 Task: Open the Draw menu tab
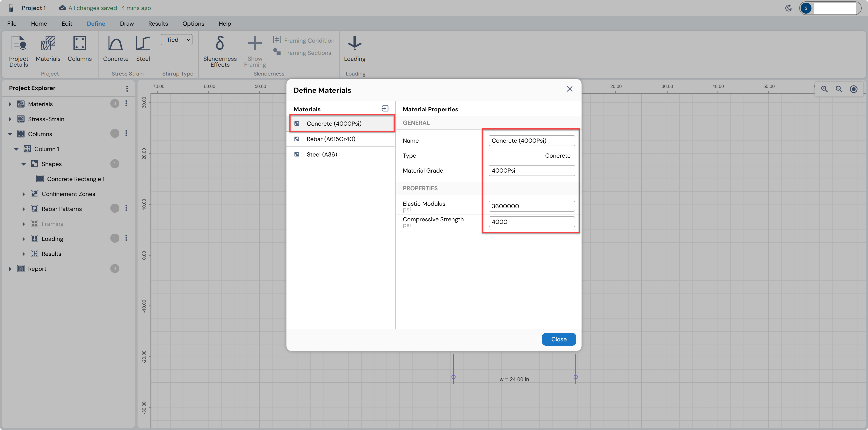point(127,24)
